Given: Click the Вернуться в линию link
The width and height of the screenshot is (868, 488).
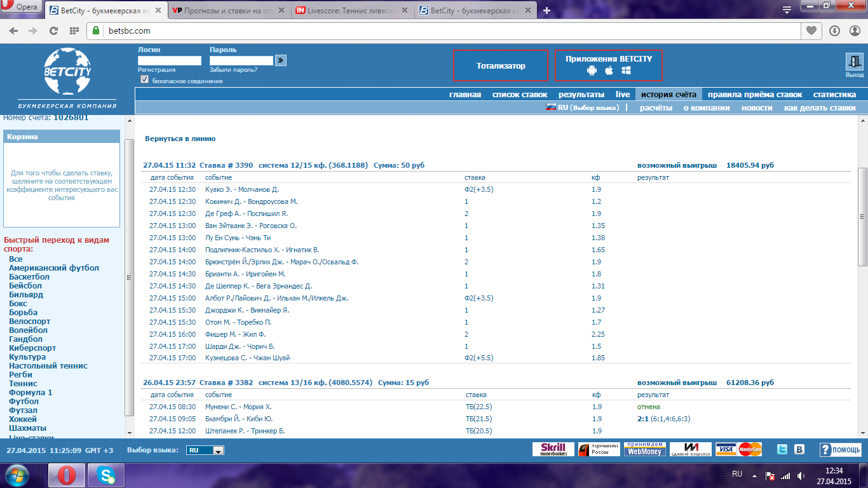Looking at the screenshot, I should [x=180, y=138].
